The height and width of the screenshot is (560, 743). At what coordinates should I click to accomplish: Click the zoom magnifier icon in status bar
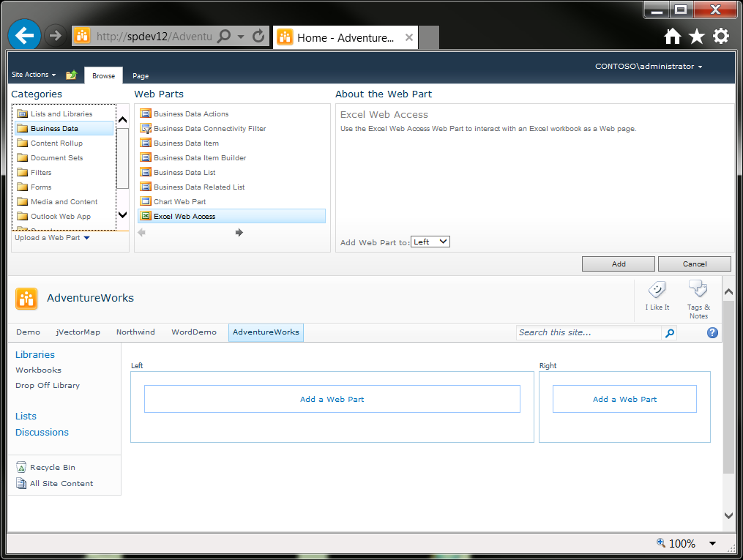(660, 542)
